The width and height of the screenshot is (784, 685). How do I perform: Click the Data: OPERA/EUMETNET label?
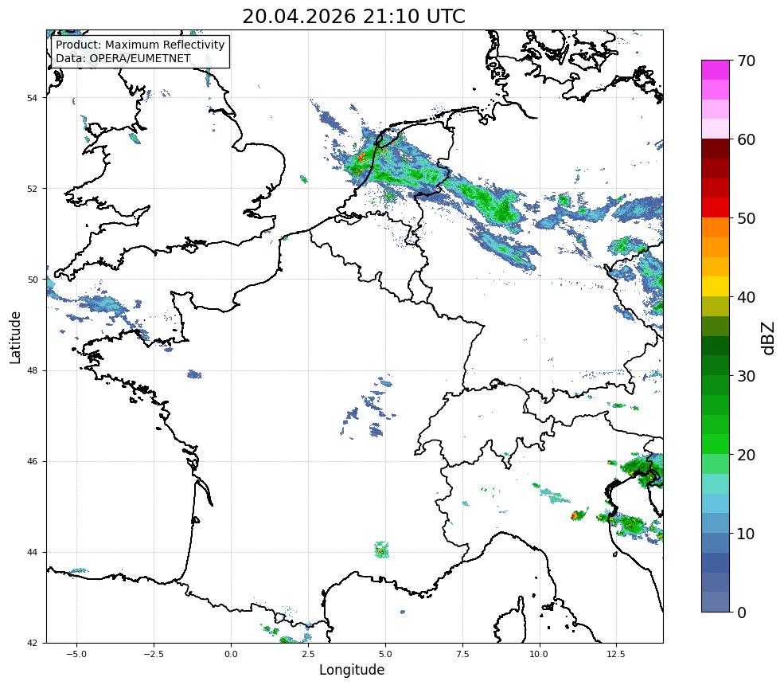[x=123, y=58]
